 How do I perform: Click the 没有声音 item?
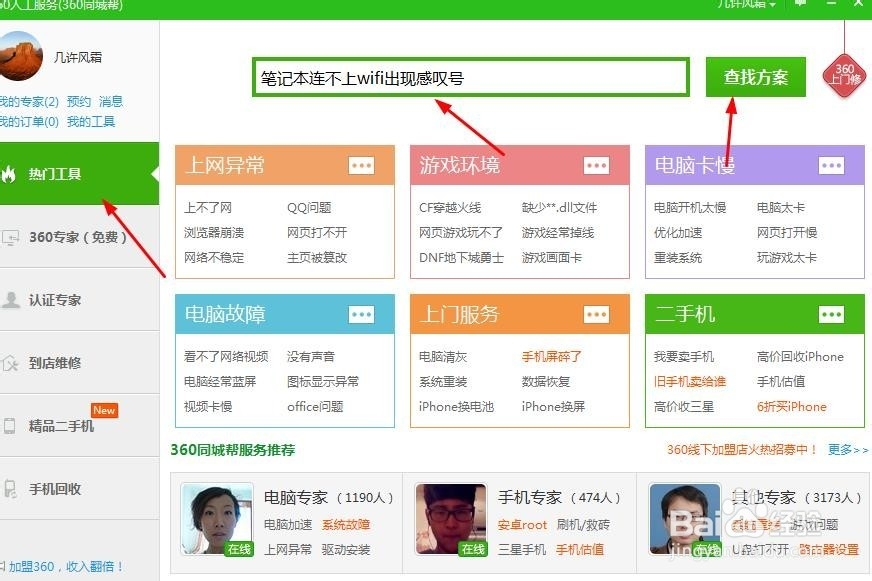coord(311,356)
